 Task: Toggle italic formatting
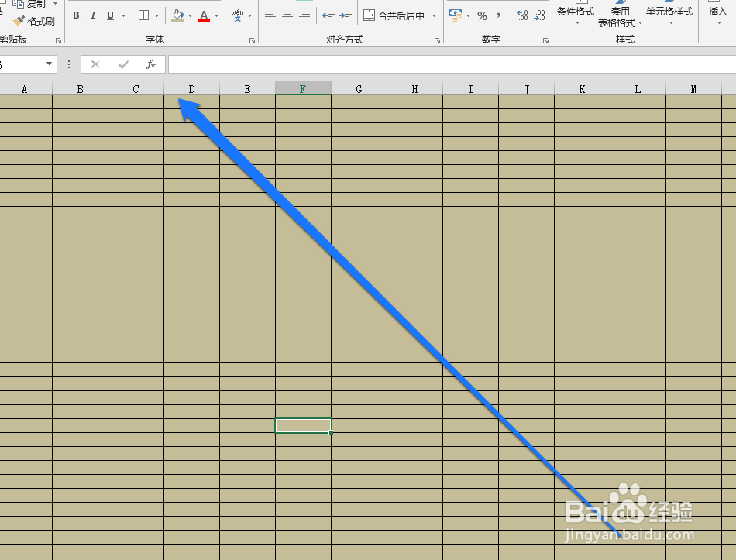pyautogui.click(x=93, y=15)
